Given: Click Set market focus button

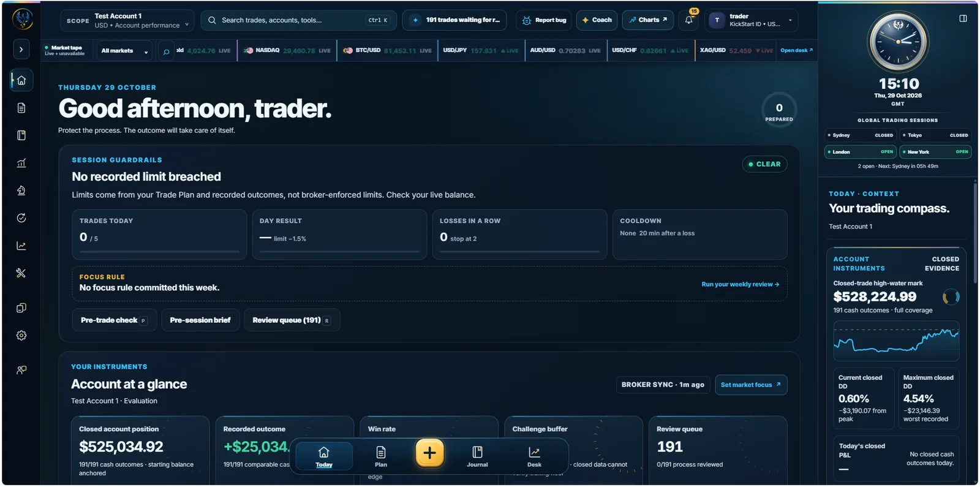Looking at the screenshot, I should point(751,385).
